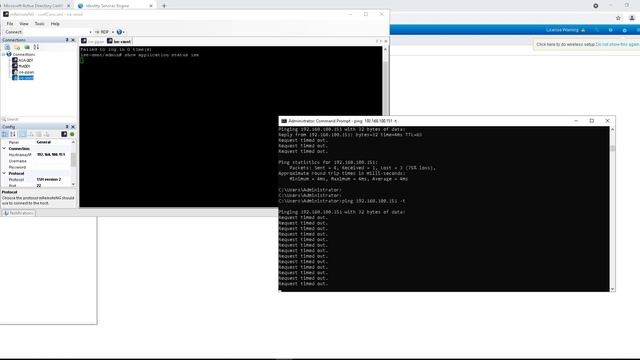640x360 pixels.
Task: Close the Microsoft Active Directory browser tab
Action: click(x=68, y=6)
